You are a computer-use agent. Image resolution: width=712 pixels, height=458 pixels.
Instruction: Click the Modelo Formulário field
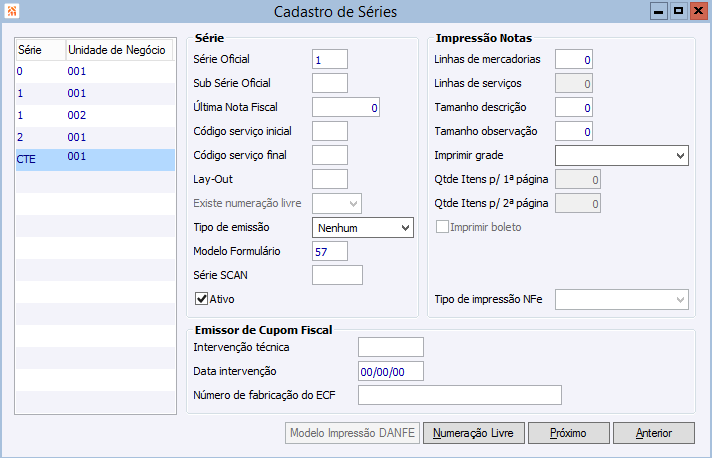tap(330, 251)
